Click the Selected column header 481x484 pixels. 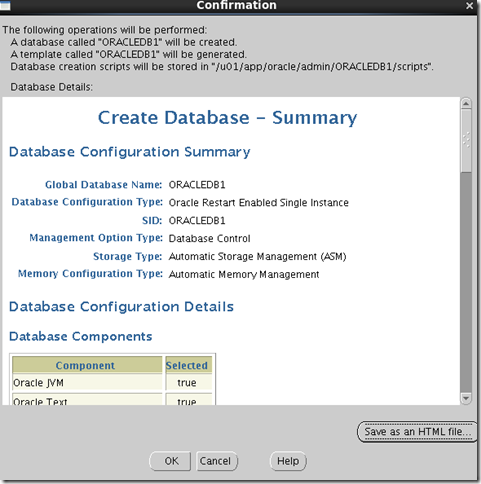pyautogui.click(x=188, y=365)
